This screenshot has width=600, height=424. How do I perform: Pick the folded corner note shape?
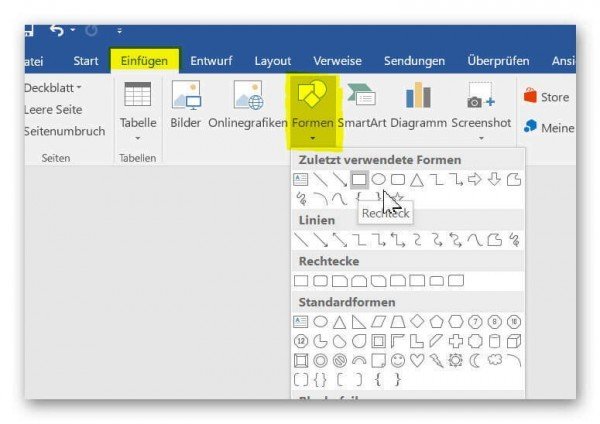(378, 360)
